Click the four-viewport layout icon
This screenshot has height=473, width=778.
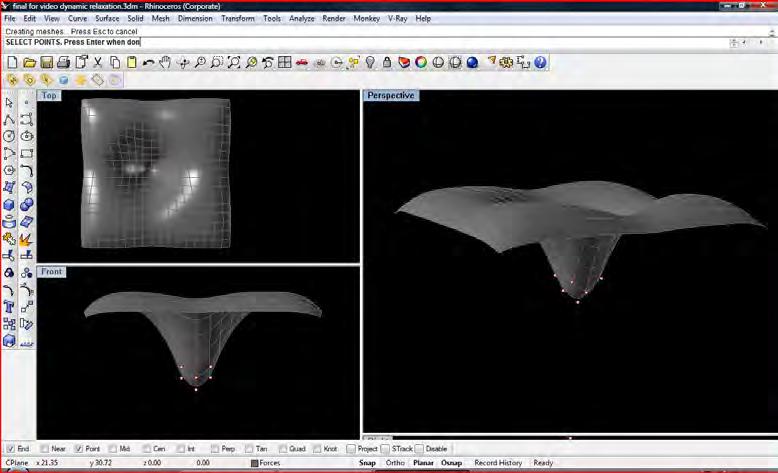(x=285, y=62)
